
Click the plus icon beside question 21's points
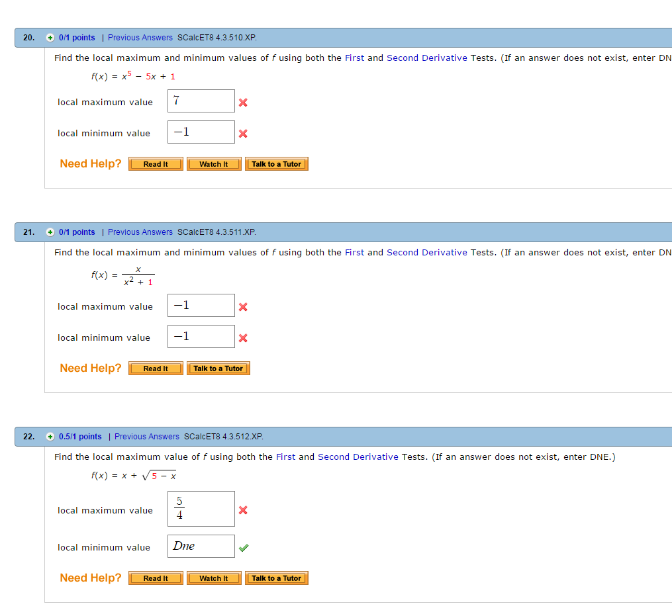point(50,232)
